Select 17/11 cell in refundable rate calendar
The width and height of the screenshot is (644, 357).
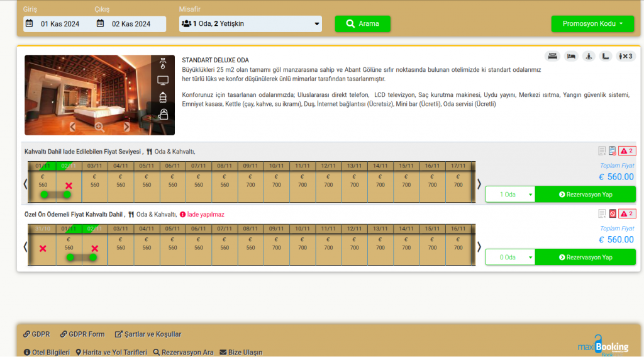[x=458, y=181]
